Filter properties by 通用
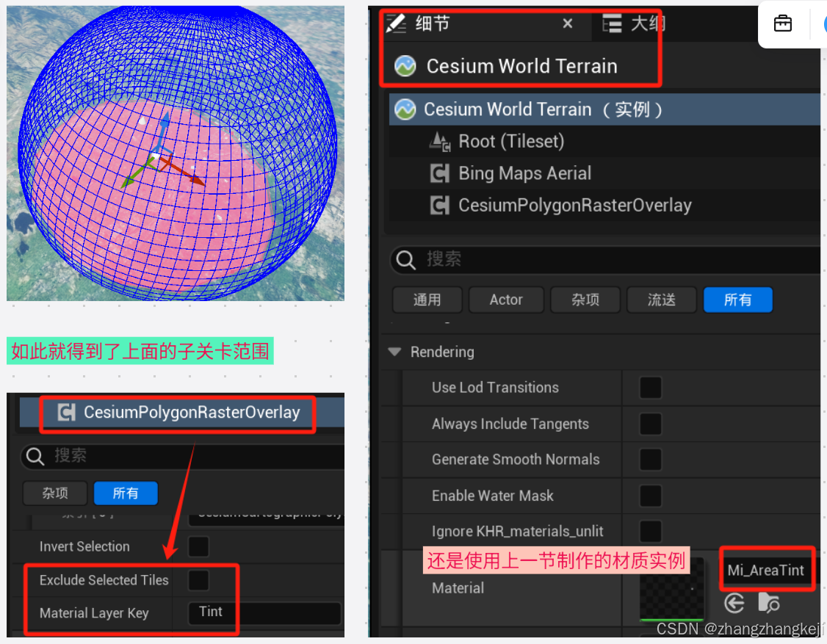The height and width of the screenshot is (644, 827). click(x=427, y=300)
